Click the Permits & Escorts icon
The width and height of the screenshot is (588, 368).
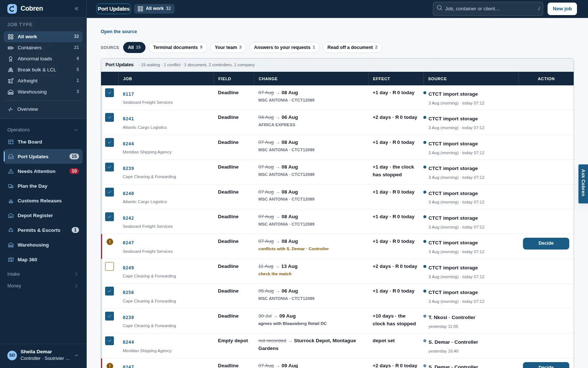tap(11, 230)
